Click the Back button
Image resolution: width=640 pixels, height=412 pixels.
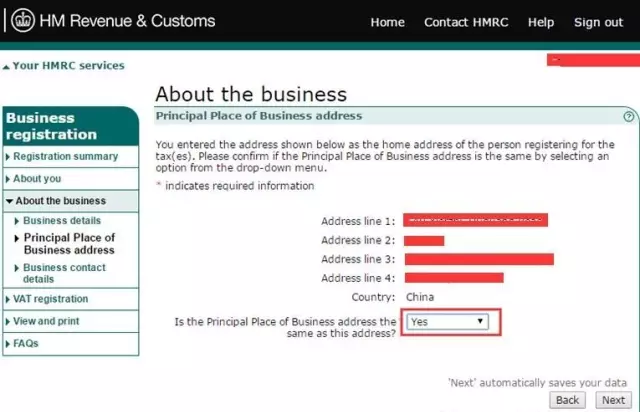coord(568,400)
